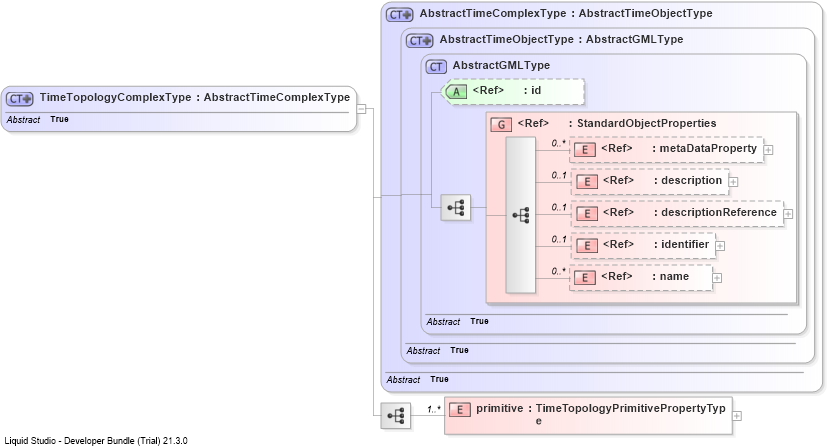Select the descriptionReference element label
The image size is (827, 446).
[690, 212]
